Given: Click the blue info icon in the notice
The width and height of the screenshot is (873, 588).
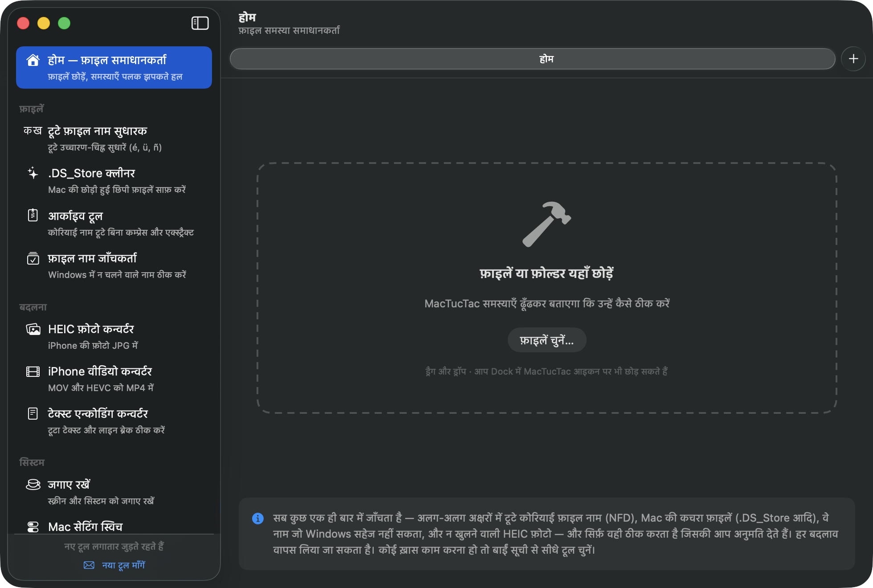Looking at the screenshot, I should [x=258, y=518].
